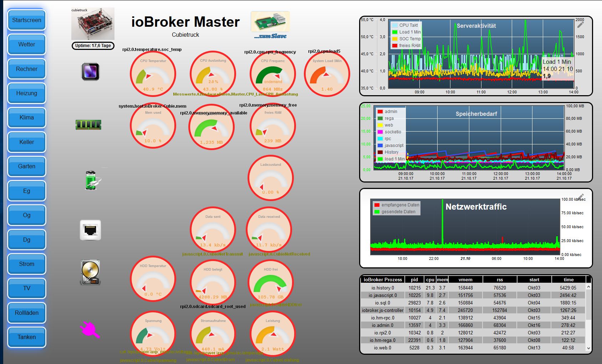Viewport: 602px width, 364px height.
Task: Edit the Netzwerktraffic chart with pencil icon
Action: click(x=581, y=196)
